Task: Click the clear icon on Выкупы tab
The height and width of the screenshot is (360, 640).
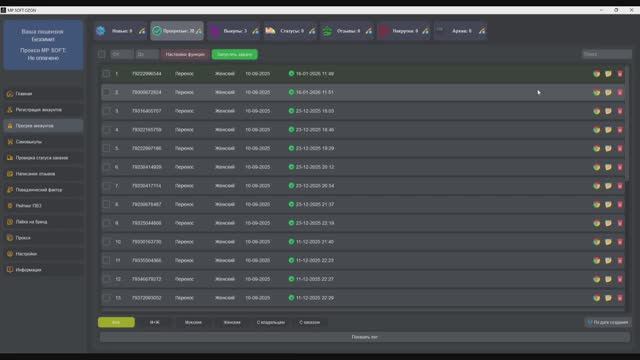Action: 255,31
